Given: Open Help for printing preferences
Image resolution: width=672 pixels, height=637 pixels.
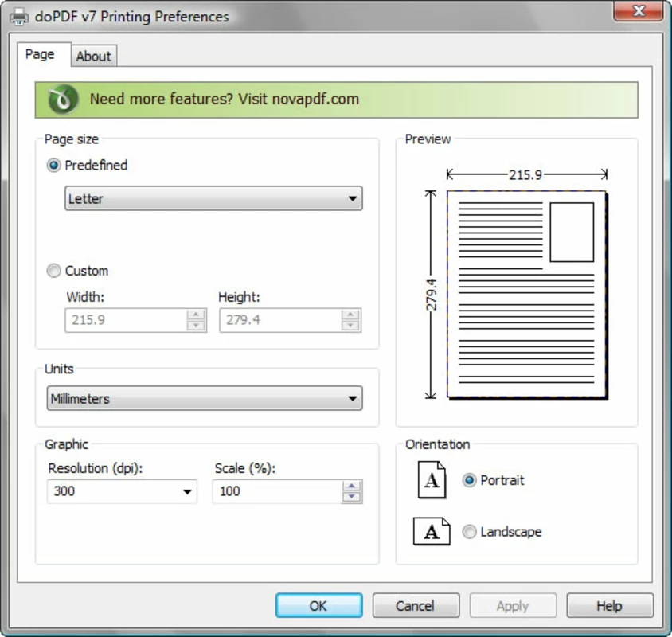Looking at the screenshot, I should (x=609, y=606).
